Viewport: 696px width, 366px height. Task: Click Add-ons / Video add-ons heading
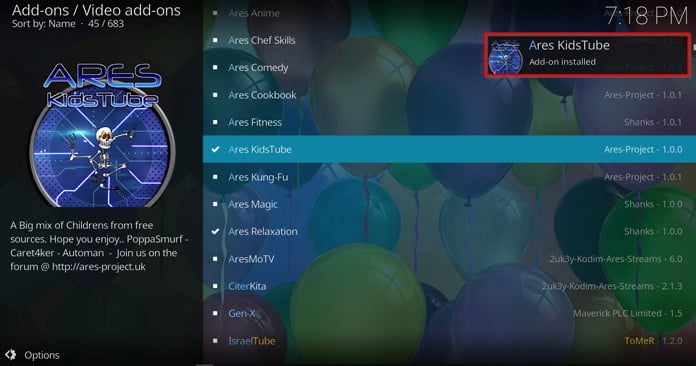96,10
